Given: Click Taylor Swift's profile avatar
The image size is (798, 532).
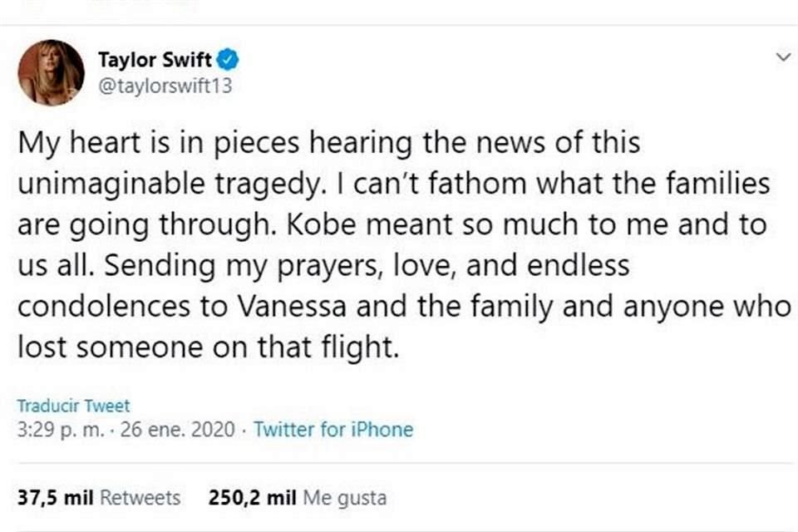Looking at the screenshot, I should pyautogui.click(x=52, y=71).
